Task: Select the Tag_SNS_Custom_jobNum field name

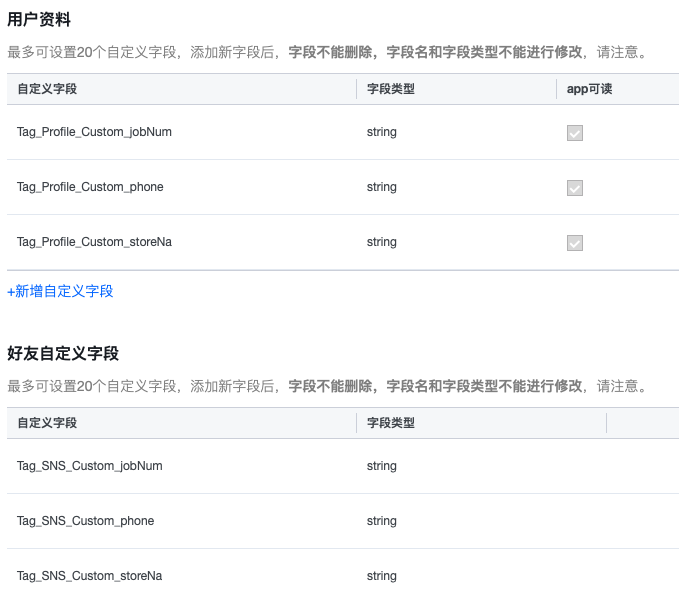Action: tap(90, 466)
